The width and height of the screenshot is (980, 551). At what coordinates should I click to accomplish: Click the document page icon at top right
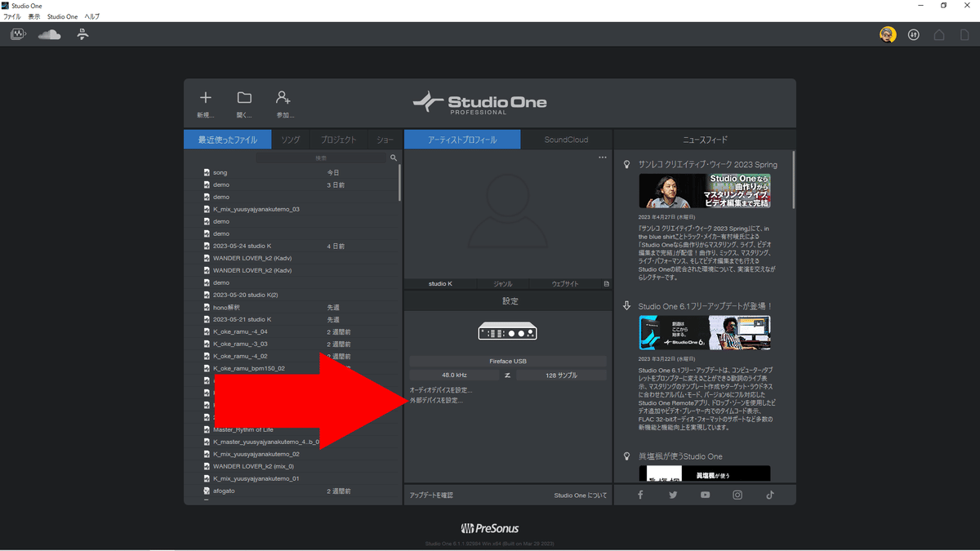[x=964, y=34]
